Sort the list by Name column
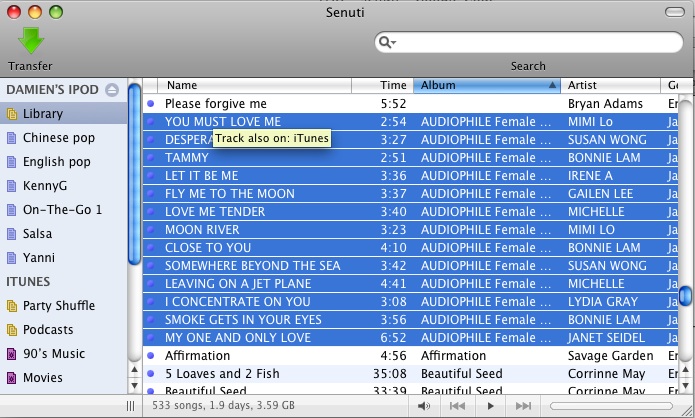 260,86
